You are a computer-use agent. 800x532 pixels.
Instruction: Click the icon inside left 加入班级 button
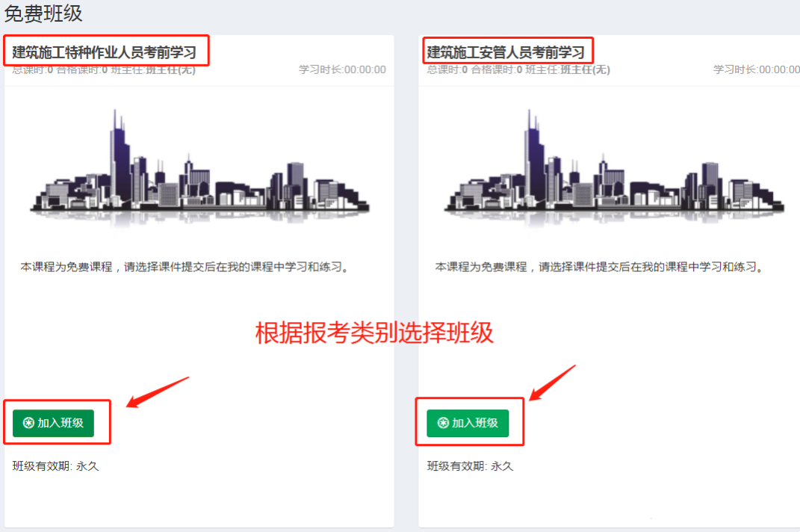click(x=28, y=423)
